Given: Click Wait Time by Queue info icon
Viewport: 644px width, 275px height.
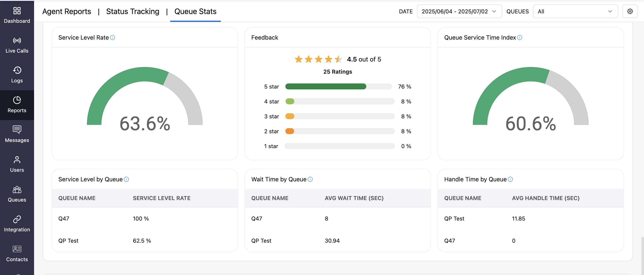Looking at the screenshot, I should (310, 179).
